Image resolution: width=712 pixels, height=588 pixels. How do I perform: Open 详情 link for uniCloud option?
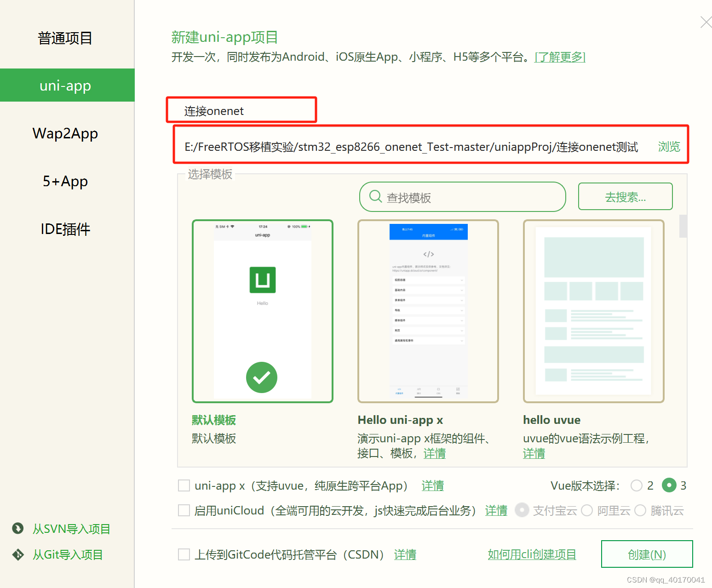(496, 510)
